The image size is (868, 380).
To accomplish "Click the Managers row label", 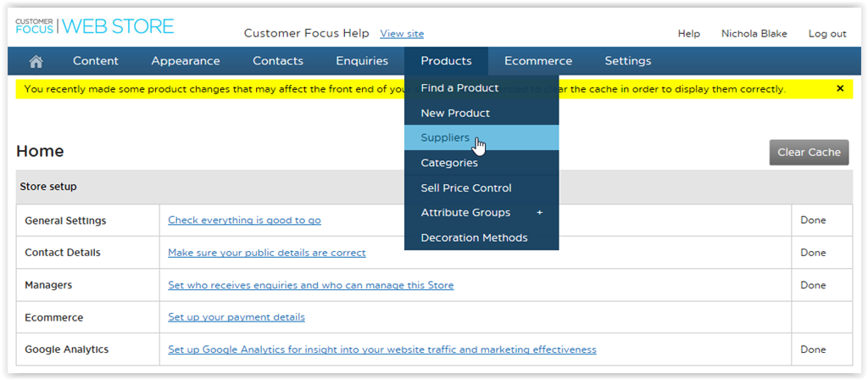I will pos(48,285).
